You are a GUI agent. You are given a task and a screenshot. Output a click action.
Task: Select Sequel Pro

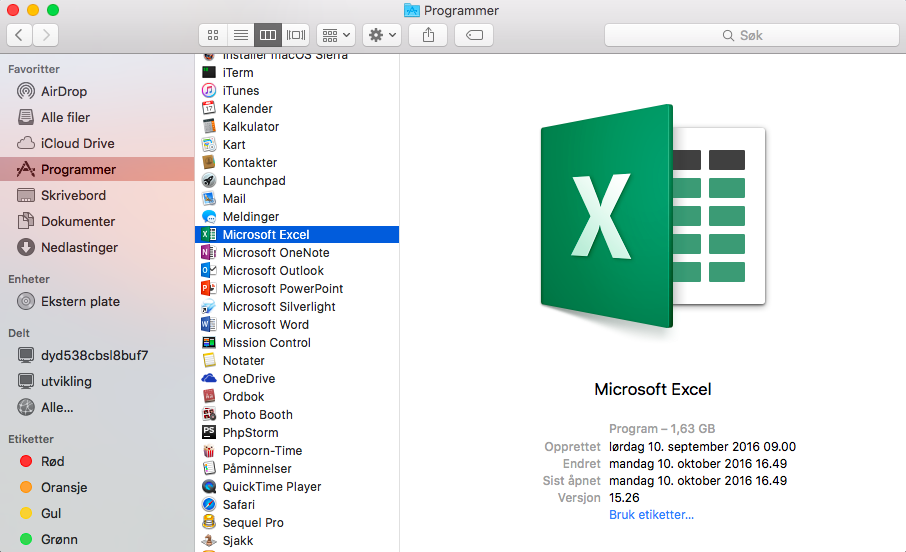click(x=297, y=523)
